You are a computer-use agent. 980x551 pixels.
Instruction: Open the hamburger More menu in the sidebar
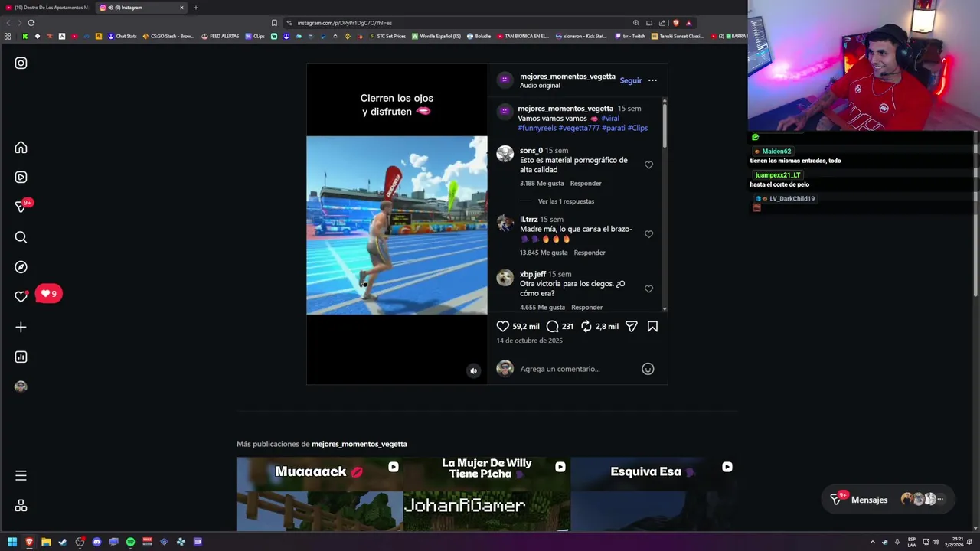click(21, 475)
